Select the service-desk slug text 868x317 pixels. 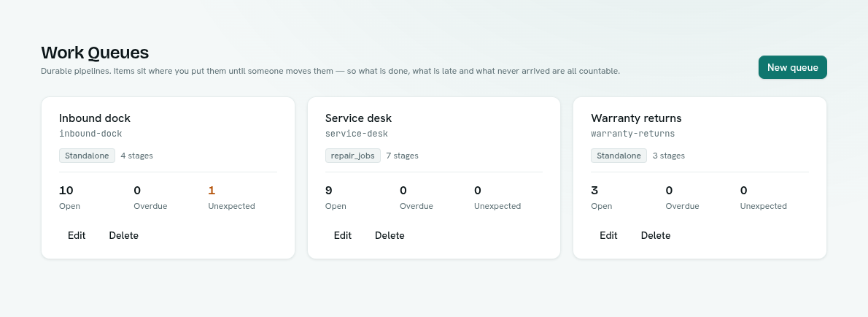(357, 134)
